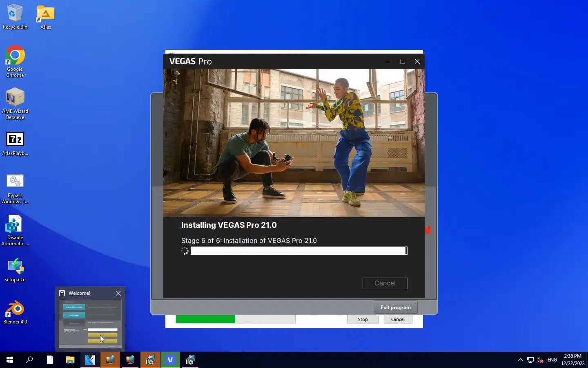The image size is (588, 368).
Task: Maximize the VEGAS Pro installer window
Action: pyautogui.click(x=403, y=61)
